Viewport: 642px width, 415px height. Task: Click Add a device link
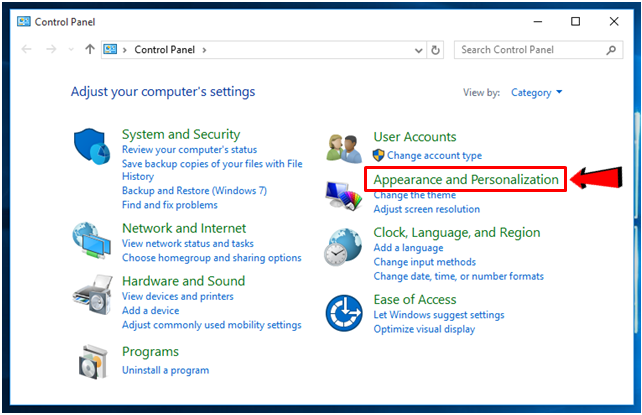[x=151, y=311]
